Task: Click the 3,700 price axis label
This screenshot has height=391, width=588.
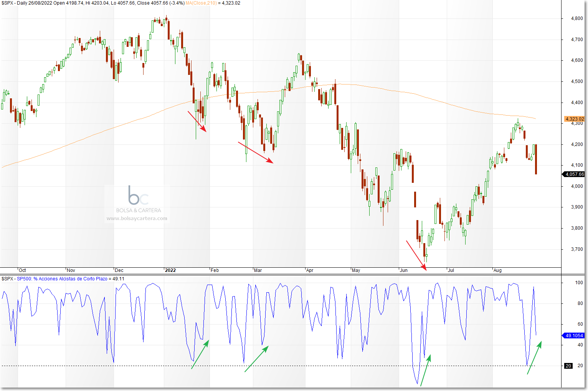Action: point(577,249)
